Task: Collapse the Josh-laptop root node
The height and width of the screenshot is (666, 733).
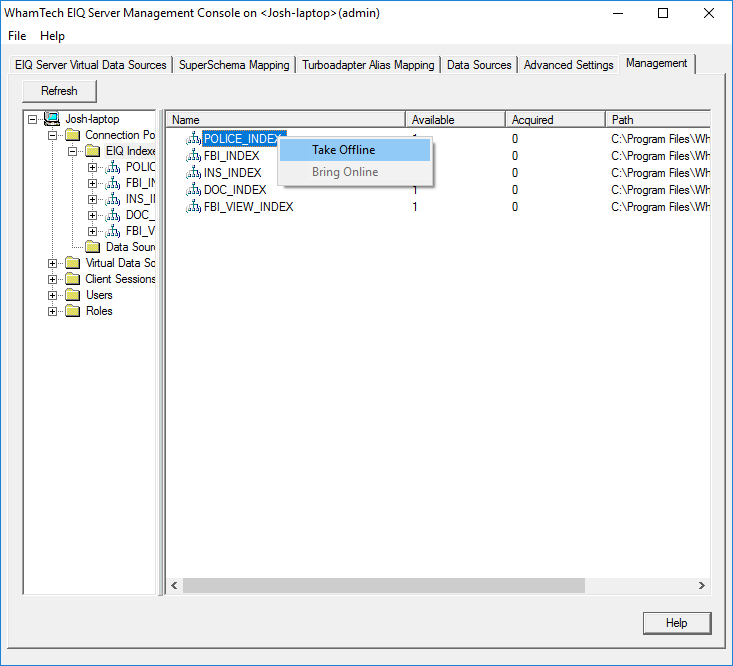Action: 32,120
